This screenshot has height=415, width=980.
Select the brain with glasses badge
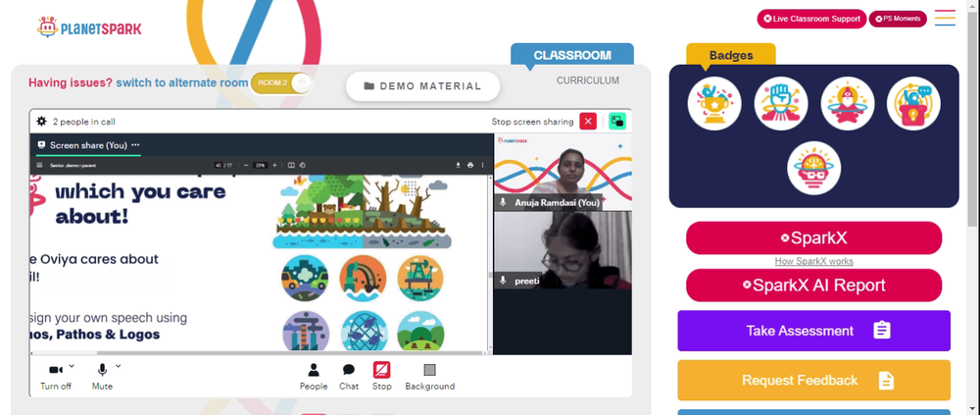point(813,169)
